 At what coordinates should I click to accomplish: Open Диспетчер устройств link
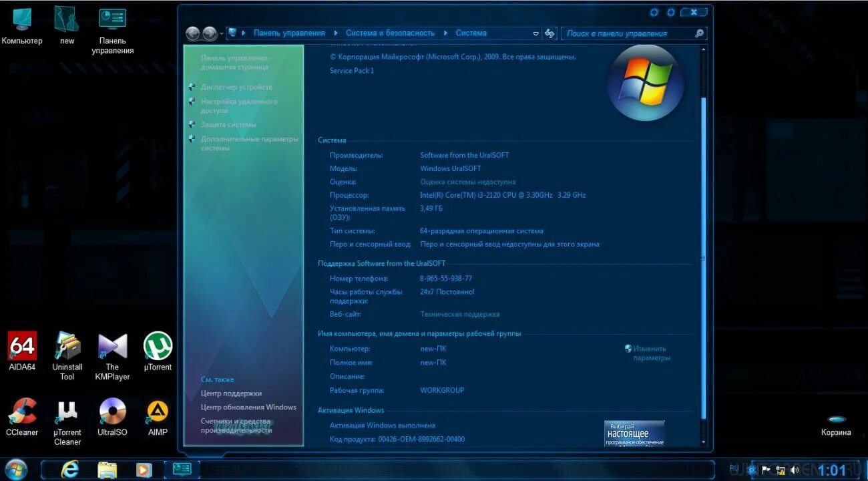[x=236, y=87]
